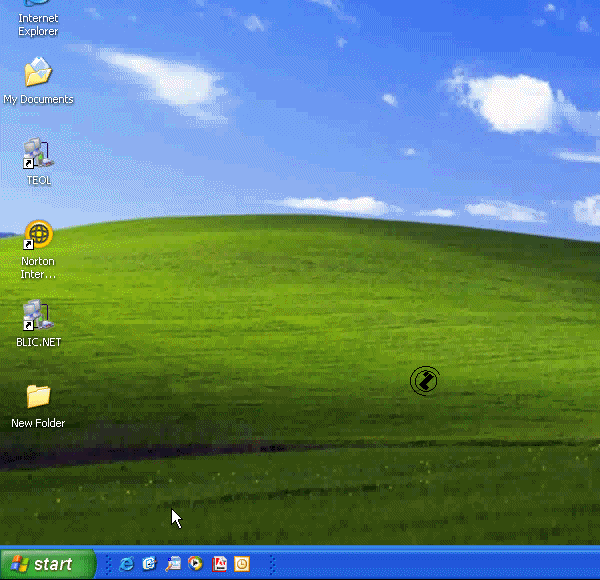
Task: Launch Adobe Acrobat from the Quick Launch bar
Action: click(x=219, y=564)
